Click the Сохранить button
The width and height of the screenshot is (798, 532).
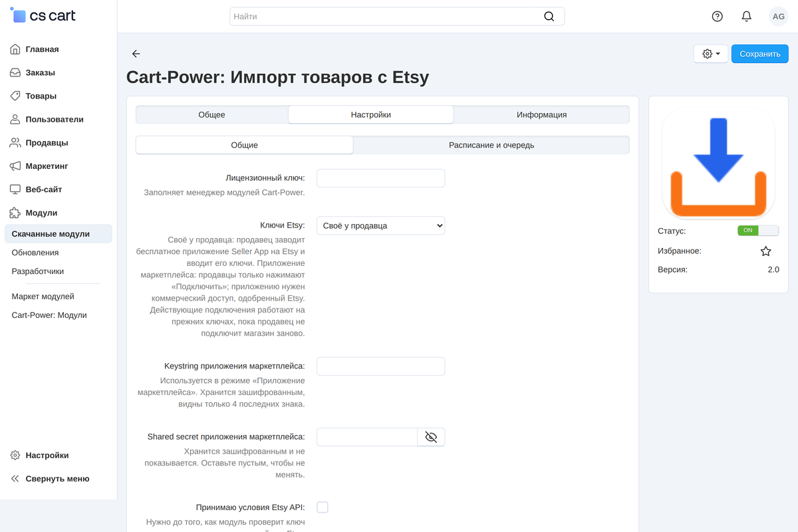pyautogui.click(x=760, y=54)
